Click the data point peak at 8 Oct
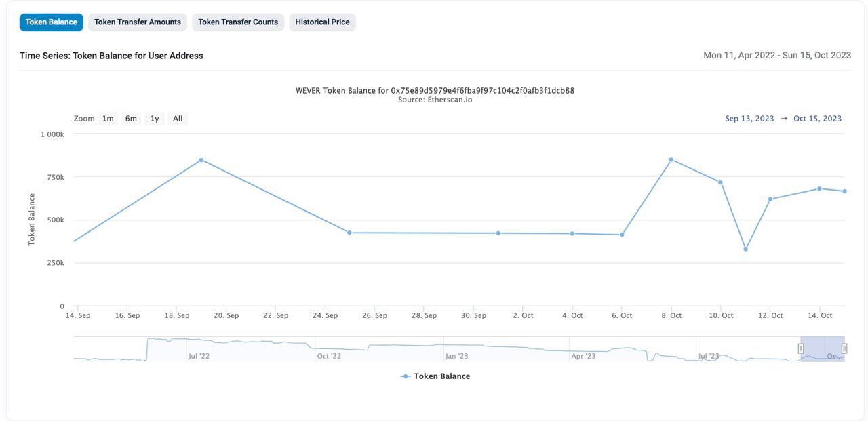Viewport: 868px width, 421px height. (x=671, y=160)
